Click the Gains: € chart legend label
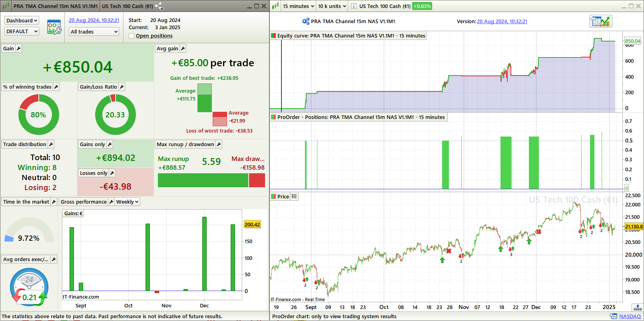Viewport: 644px width, 321px height. tap(74, 213)
